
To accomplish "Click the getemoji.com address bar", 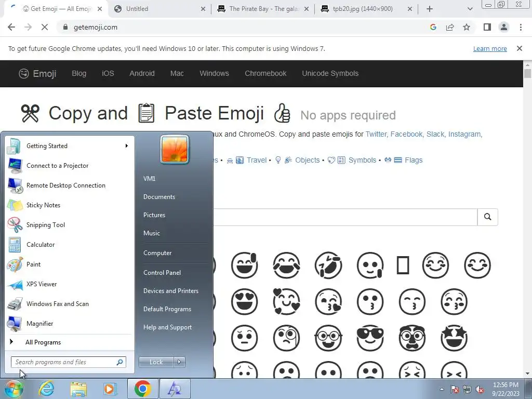I will coord(243,27).
